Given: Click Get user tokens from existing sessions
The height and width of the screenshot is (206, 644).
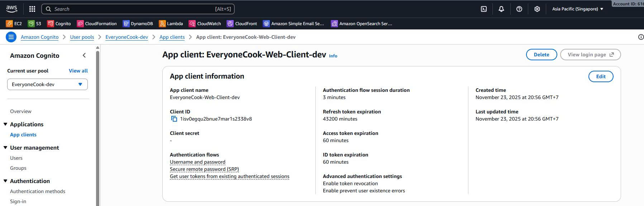Looking at the screenshot, I should coord(229,176).
